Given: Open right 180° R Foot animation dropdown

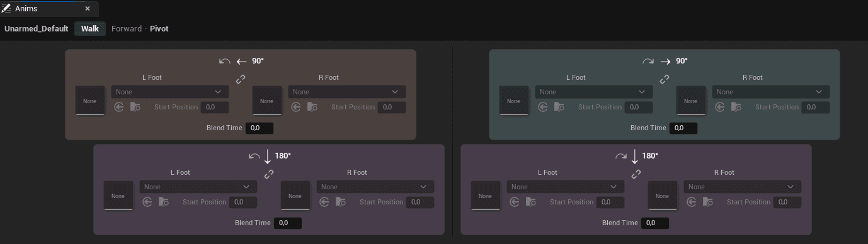Looking at the screenshot, I should pos(743,187).
